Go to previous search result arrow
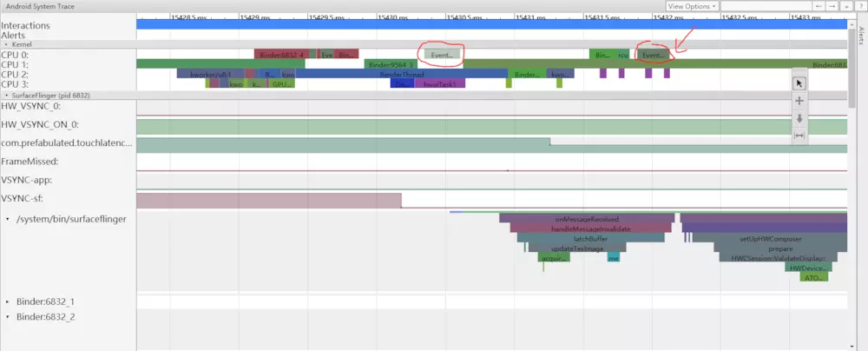Screen dimensions: 868x351 pyautogui.click(x=819, y=6)
